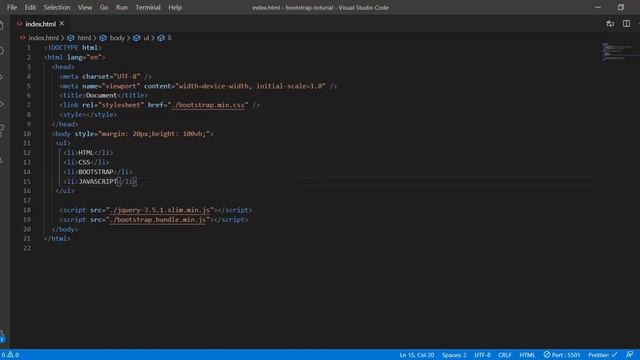Close the index.html tab
Screen dimensions: 640x360
[x=62, y=24]
